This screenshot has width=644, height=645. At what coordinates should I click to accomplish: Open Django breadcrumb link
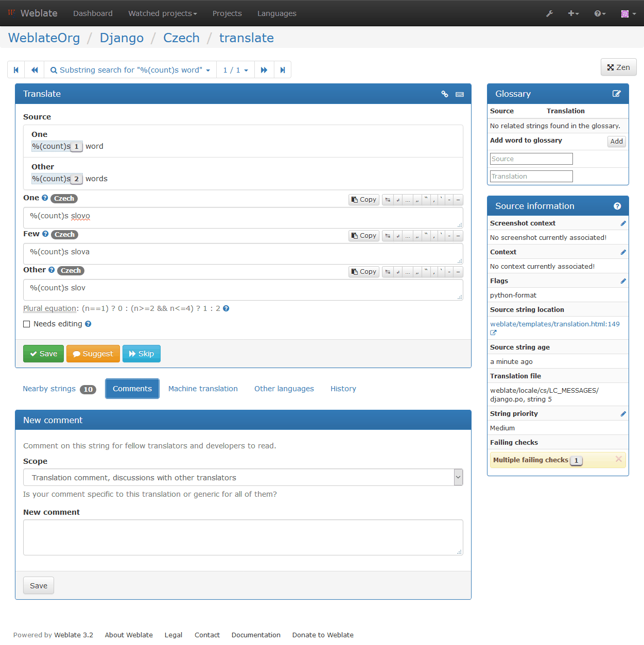point(121,38)
